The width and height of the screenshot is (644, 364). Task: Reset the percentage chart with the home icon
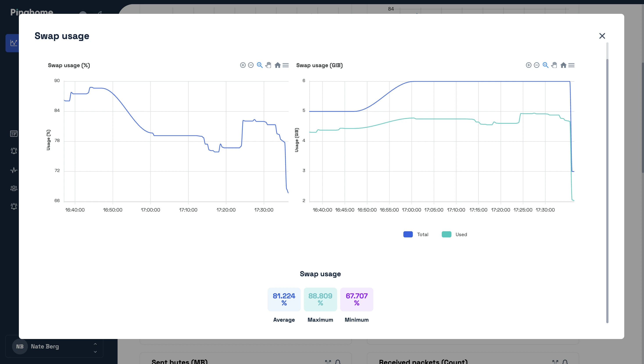pyautogui.click(x=277, y=65)
